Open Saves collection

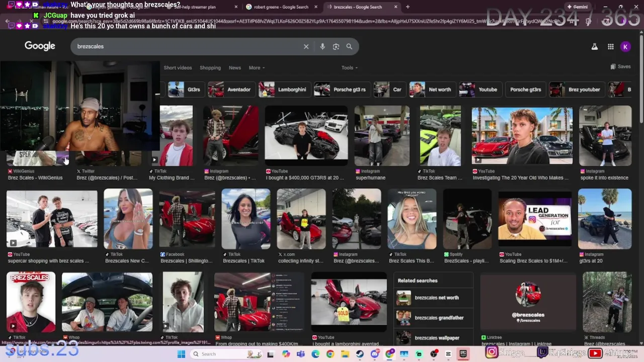tap(620, 66)
